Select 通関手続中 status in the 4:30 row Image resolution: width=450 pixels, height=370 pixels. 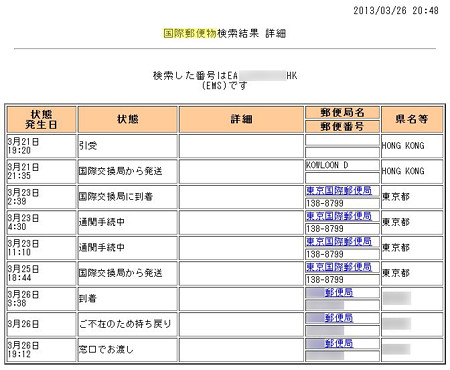click(128, 222)
